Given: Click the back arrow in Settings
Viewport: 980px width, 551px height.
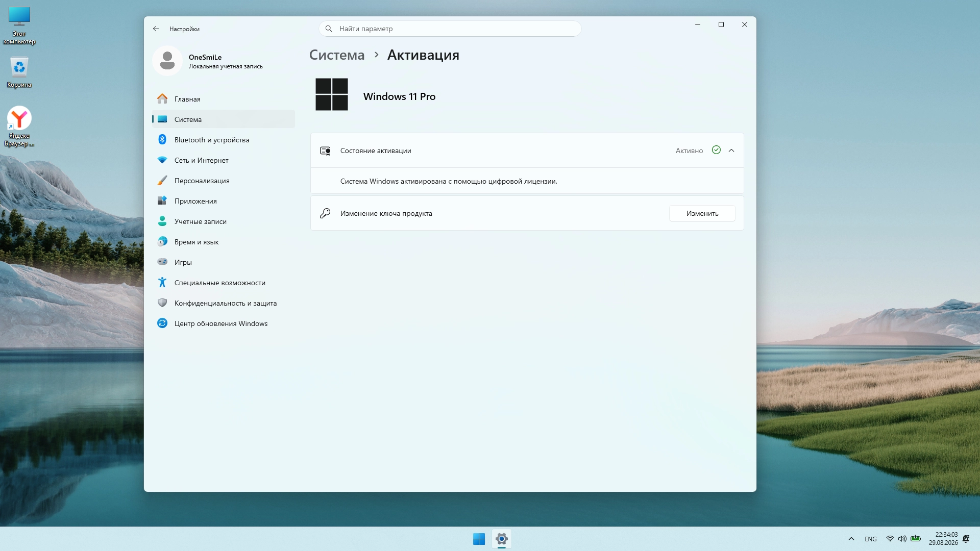Looking at the screenshot, I should [156, 29].
